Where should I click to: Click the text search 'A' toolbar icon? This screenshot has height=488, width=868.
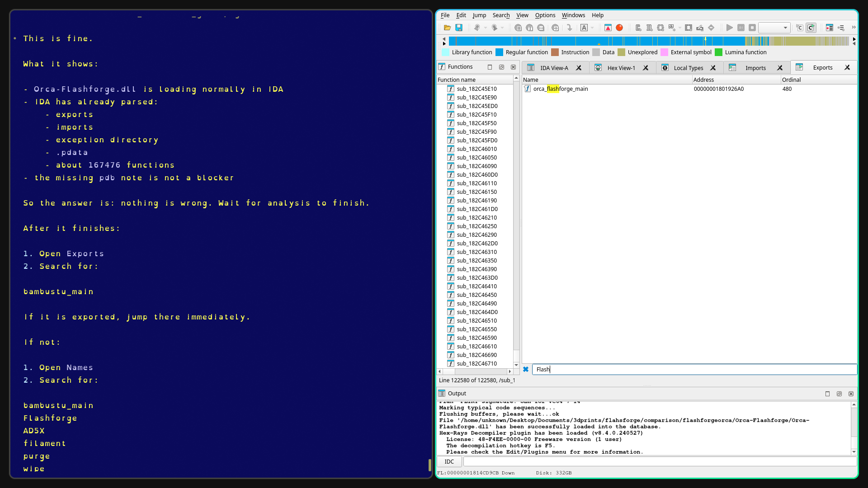point(584,28)
